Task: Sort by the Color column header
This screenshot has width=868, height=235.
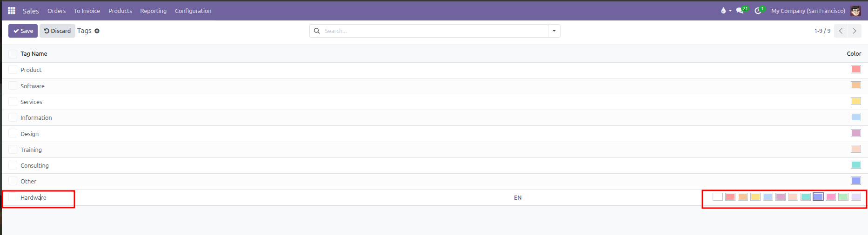Action: (x=854, y=54)
